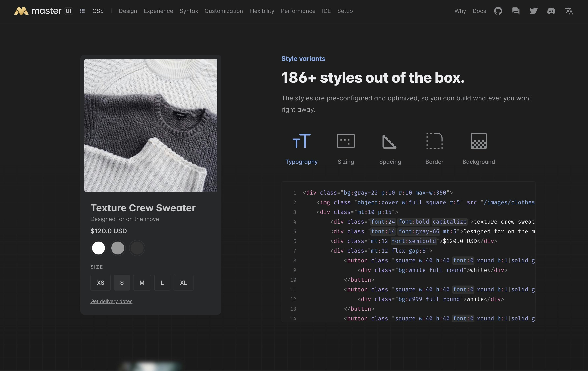Screen dimensions: 588x371
Task: Switch to the Border tab label
Action: click(x=434, y=162)
